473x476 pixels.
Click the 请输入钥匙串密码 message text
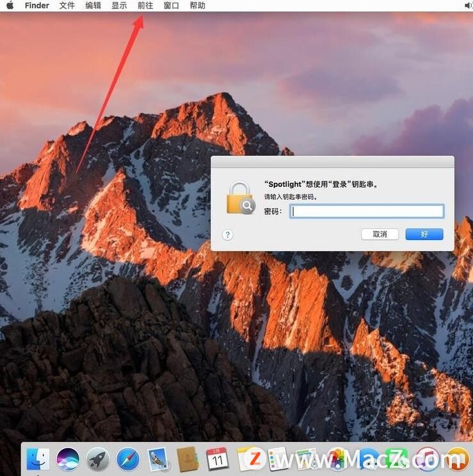tap(291, 196)
